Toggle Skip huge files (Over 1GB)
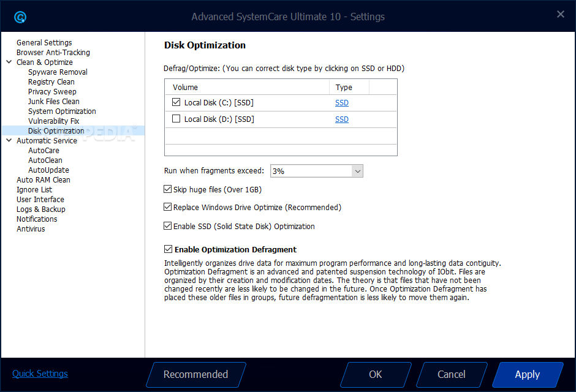 click(167, 189)
